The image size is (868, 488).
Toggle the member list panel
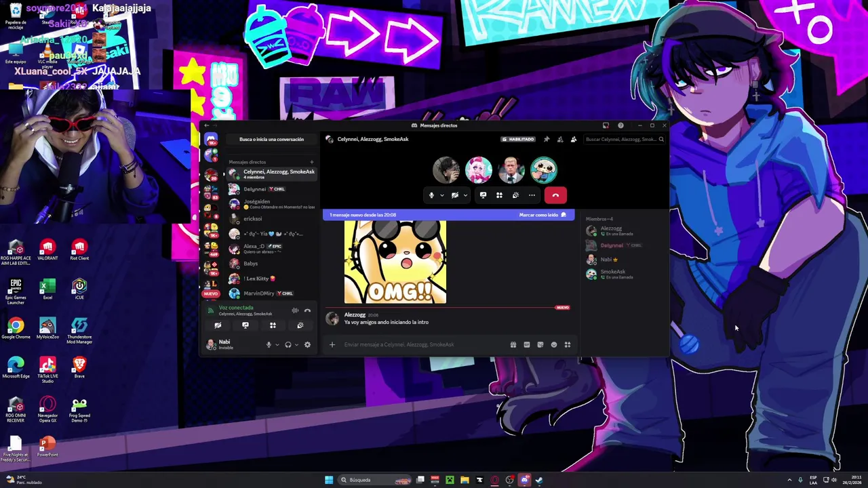(574, 139)
